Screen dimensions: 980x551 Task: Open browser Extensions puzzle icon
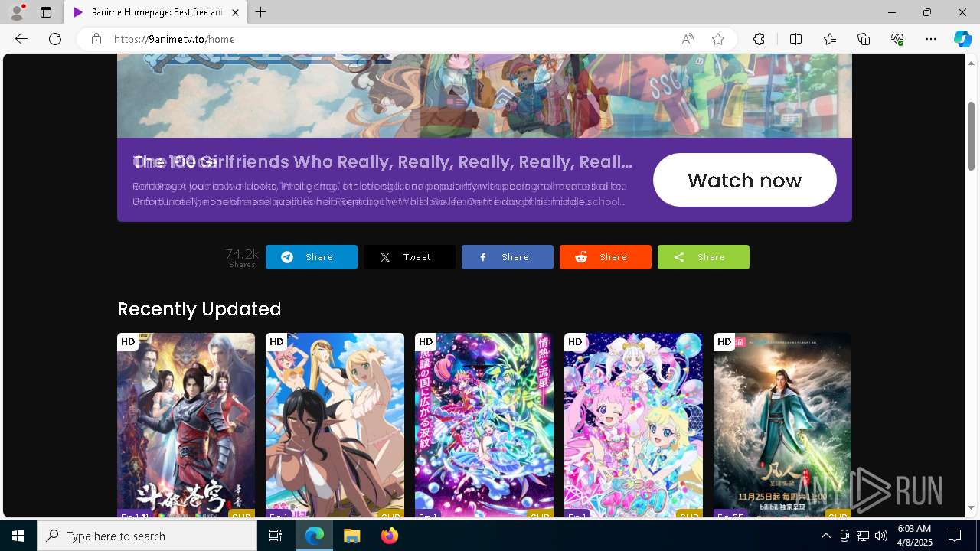coord(759,39)
